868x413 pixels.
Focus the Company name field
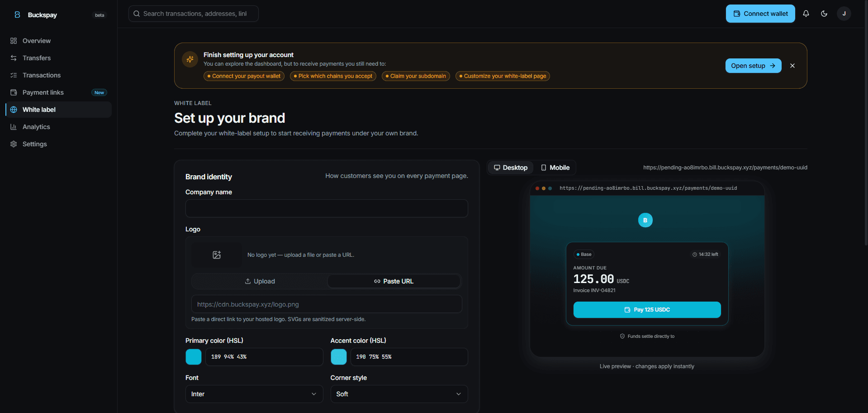(x=327, y=208)
